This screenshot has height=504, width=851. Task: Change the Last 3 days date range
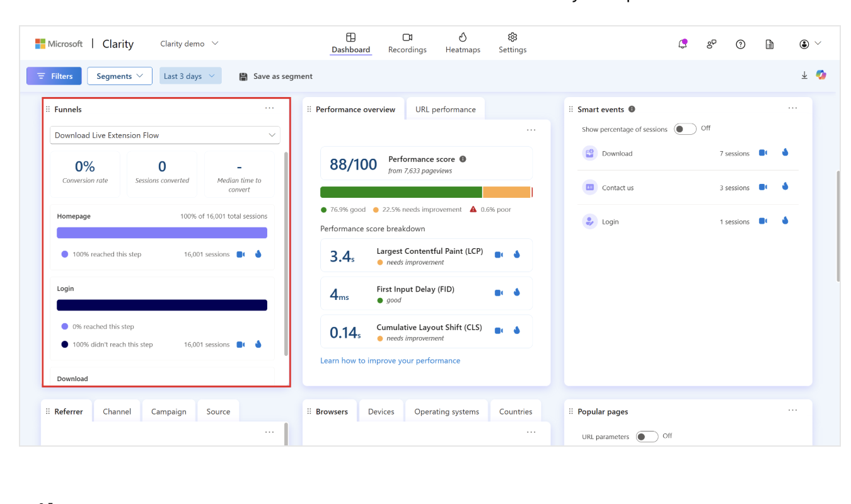pos(190,75)
